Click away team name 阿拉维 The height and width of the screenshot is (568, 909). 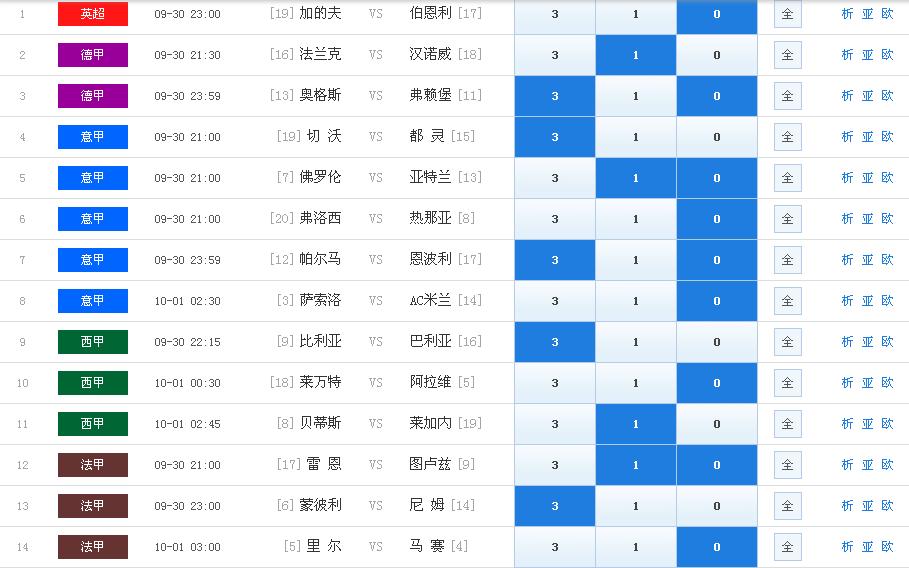tap(430, 382)
